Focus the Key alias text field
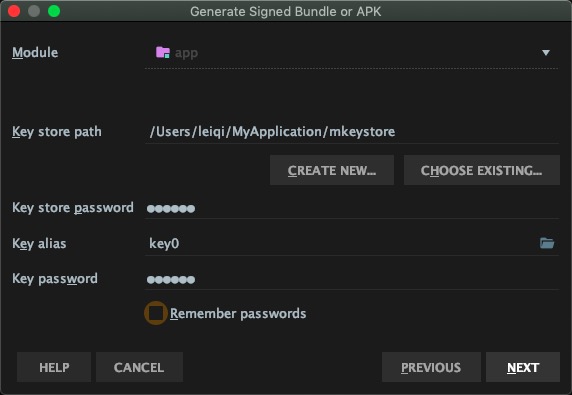The width and height of the screenshot is (572, 395). (341, 243)
